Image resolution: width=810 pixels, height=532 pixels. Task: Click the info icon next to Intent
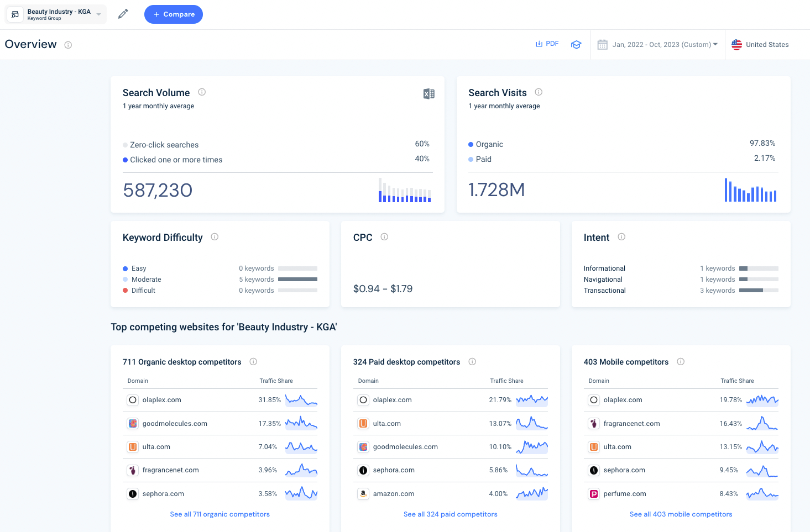point(621,237)
